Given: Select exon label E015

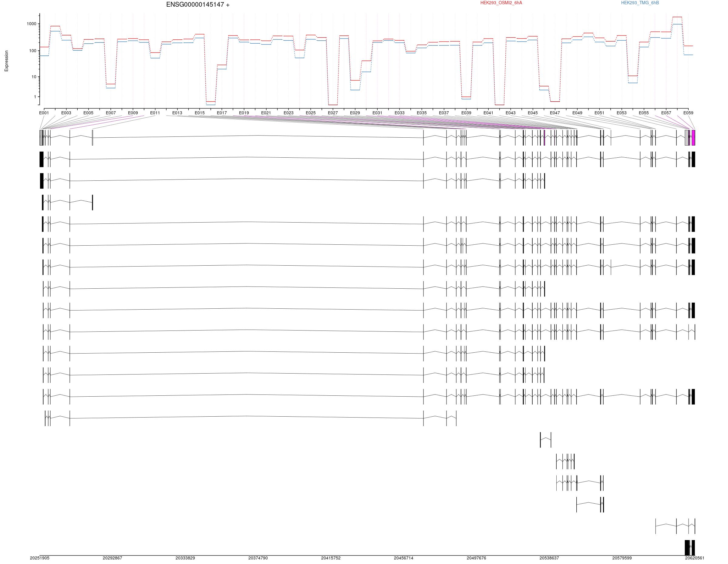Looking at the screenshot, I should coord(200,113).
